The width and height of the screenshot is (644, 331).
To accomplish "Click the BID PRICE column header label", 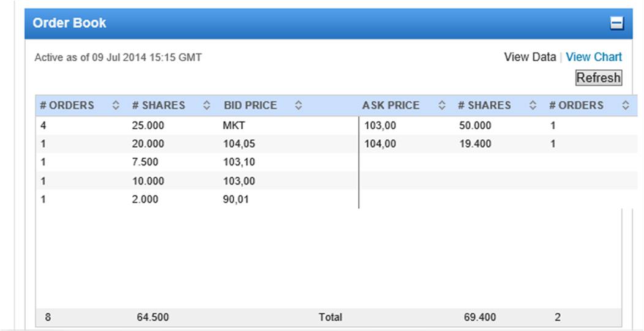I will 250,105.
